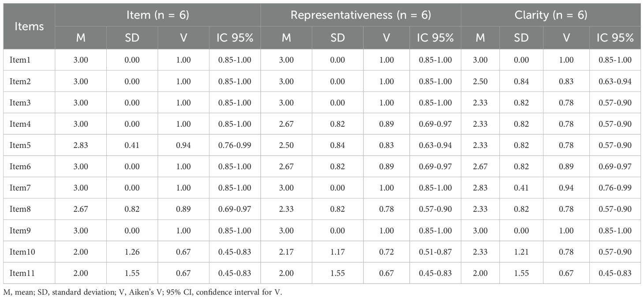Click the Item1 row label
The width and height of the screenshot is (644, 299).
(x=20, y=60)
